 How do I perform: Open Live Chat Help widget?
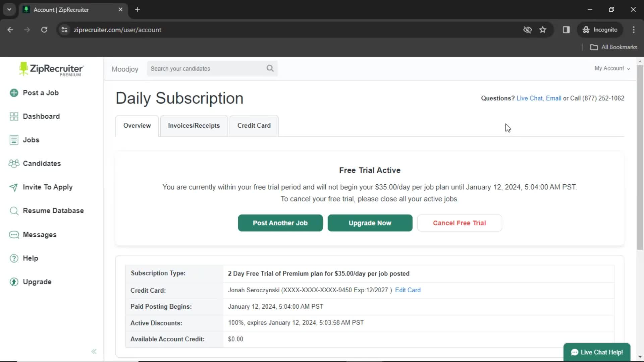597,352
